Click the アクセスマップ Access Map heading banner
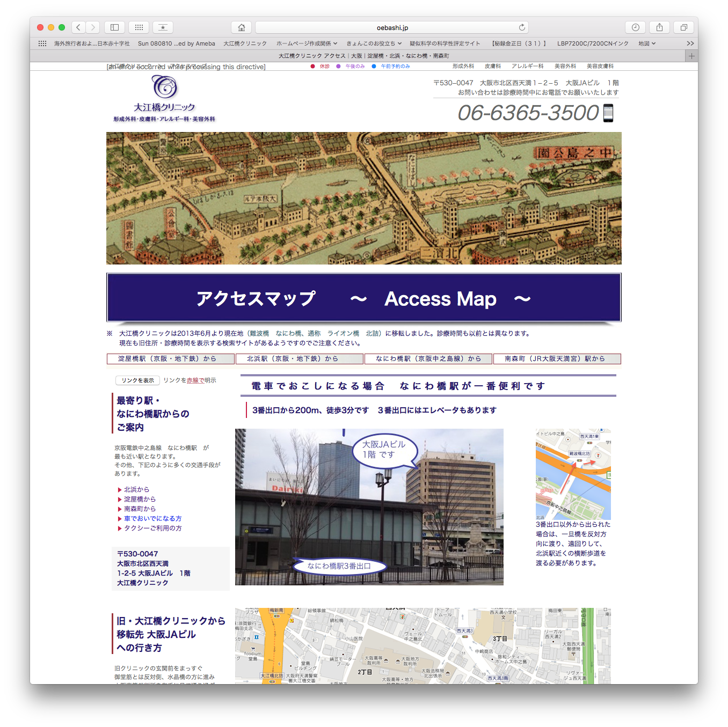 pyautogui.click(x=364, y=298)
